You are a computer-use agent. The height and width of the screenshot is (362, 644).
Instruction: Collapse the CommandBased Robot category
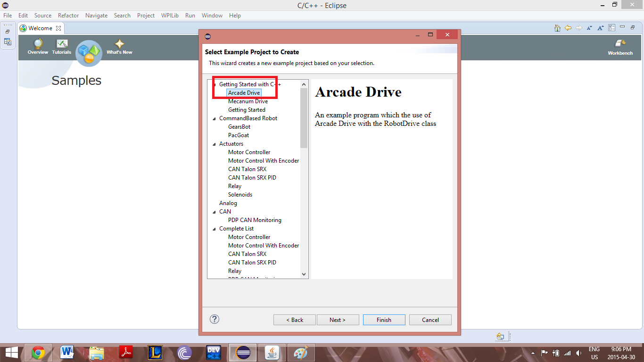tap(215, 118)
